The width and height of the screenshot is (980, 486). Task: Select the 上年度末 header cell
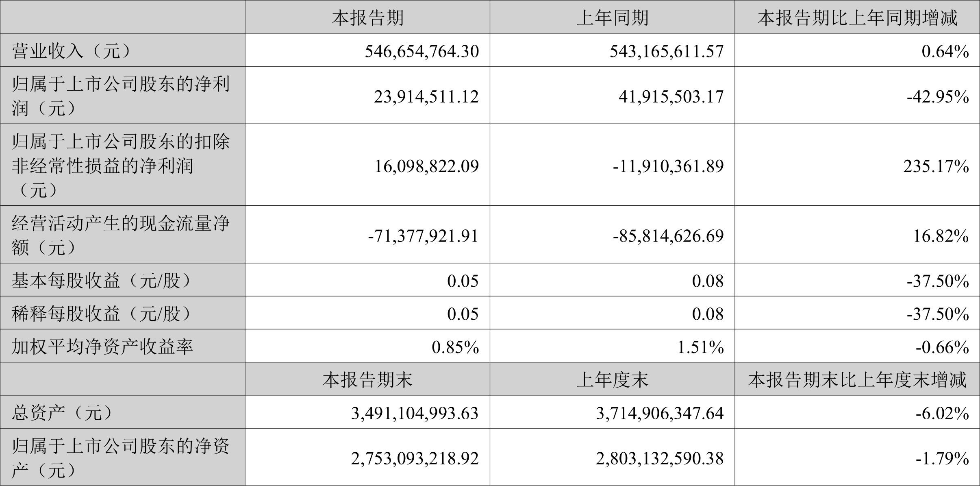(x=612, y=380)
